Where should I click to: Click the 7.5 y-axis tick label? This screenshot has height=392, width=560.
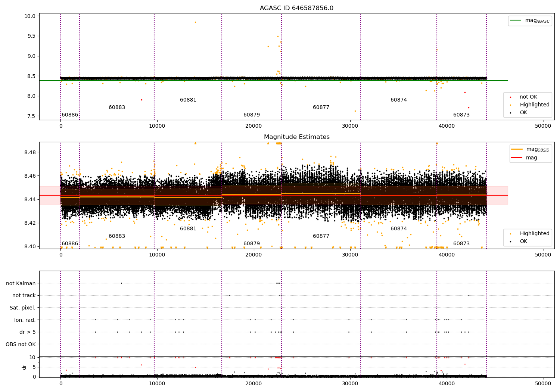point(31,116)
